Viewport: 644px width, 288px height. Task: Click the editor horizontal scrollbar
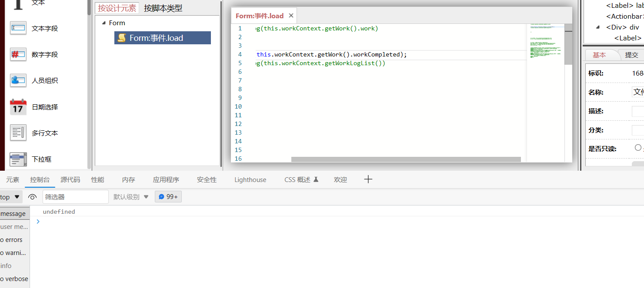click(x=406, y=159)
